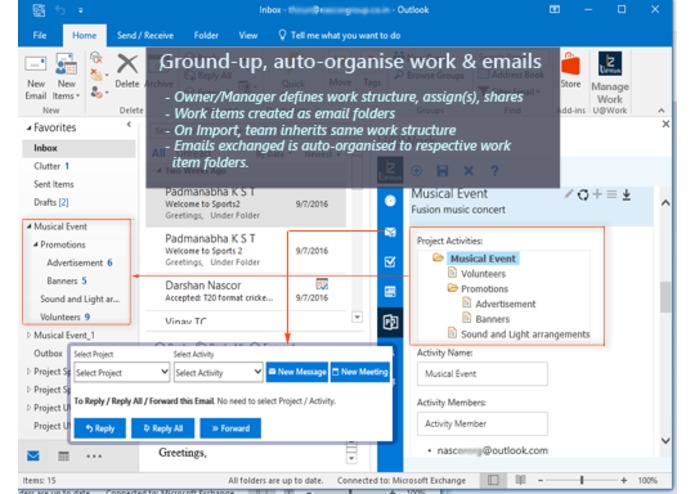Open the Clutter folder

coord(51,166)
